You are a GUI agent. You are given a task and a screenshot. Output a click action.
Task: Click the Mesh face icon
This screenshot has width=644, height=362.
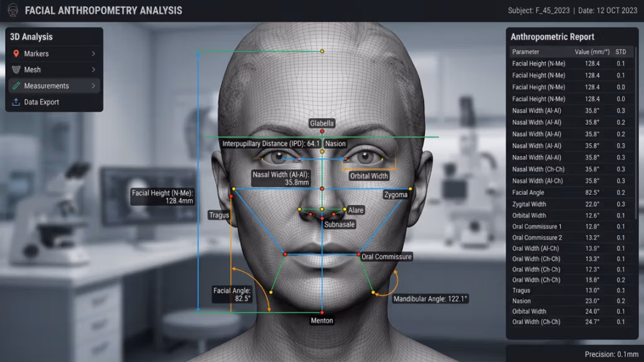(16, 70)
